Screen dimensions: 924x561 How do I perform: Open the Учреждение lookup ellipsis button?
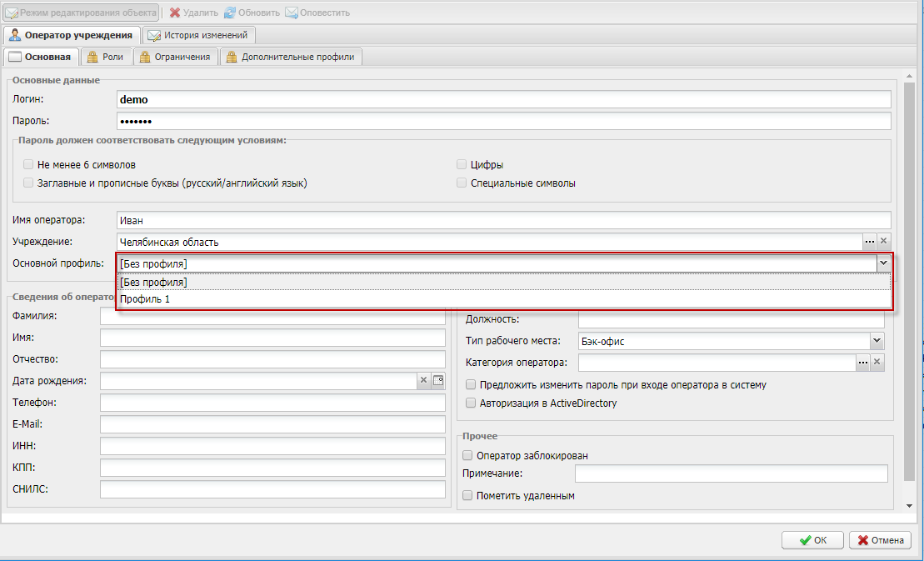pyautogui.click(x=869, y=242)
